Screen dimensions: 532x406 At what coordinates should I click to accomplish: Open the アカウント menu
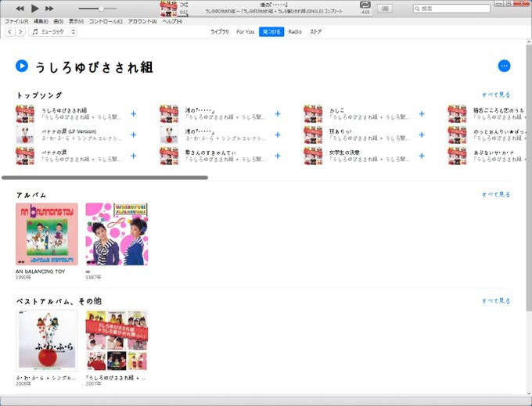[142, 21]
